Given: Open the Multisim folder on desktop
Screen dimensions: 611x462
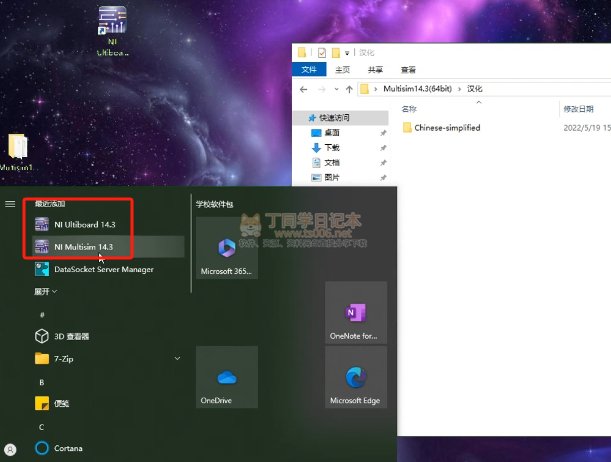Looking at the screenshot, I should [x=17, y=152].
